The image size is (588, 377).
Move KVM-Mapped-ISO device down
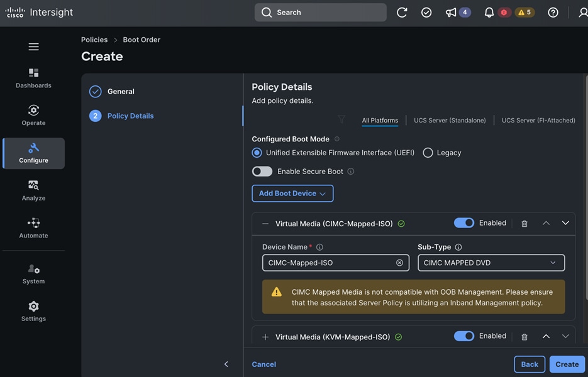pos(565,337)
